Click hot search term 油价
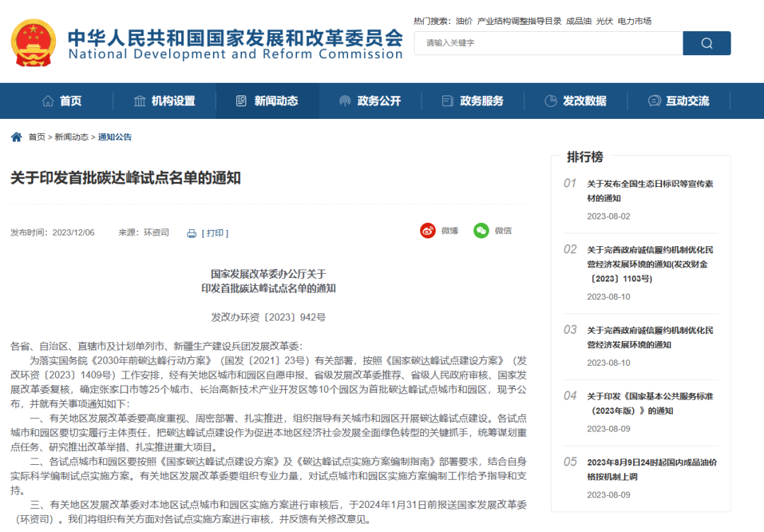764x532 pixels. coord(464,21)
